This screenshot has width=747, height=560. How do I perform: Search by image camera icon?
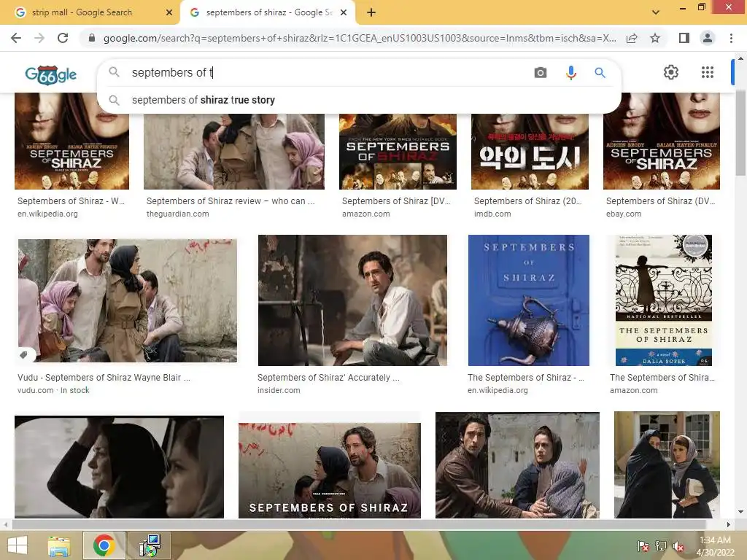point(541,72)
